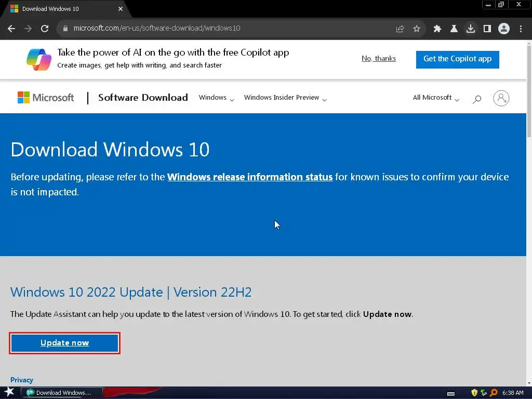Open the taskbar start star icon
Viewport: 532px width, 399px height.
[9, 392]
